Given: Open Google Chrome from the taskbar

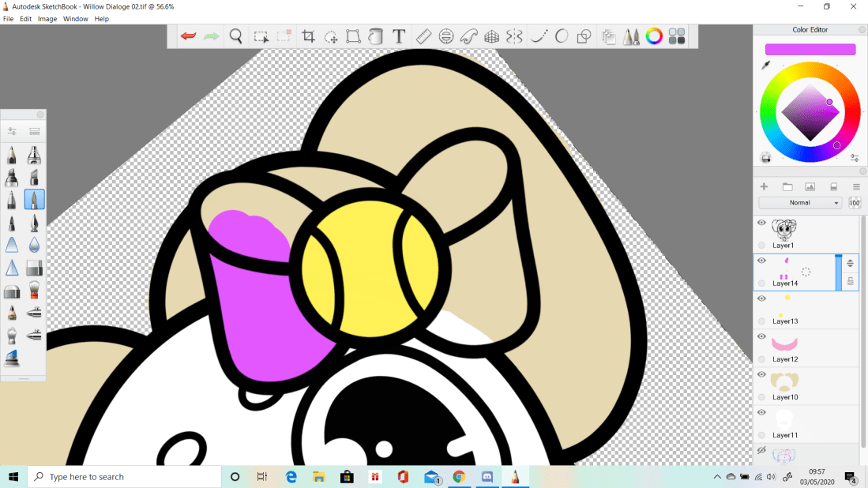Looking at the screenshot, I should tap(458, 476).
